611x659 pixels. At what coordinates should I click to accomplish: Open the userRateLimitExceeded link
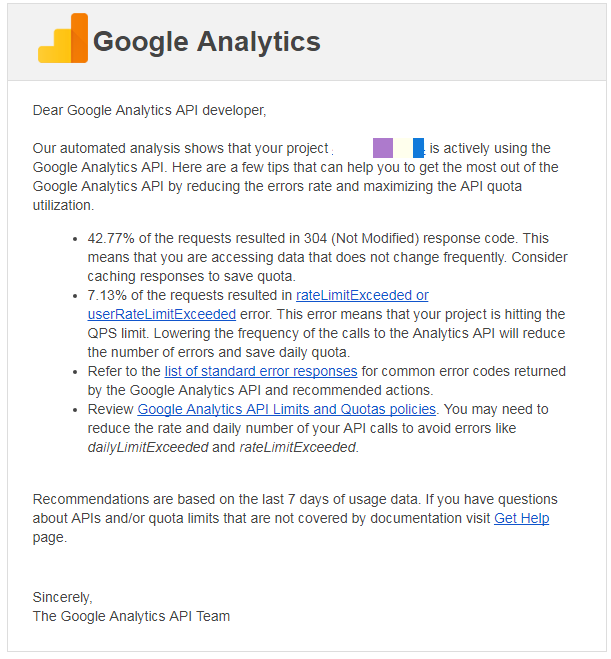(x=162, y=314)
